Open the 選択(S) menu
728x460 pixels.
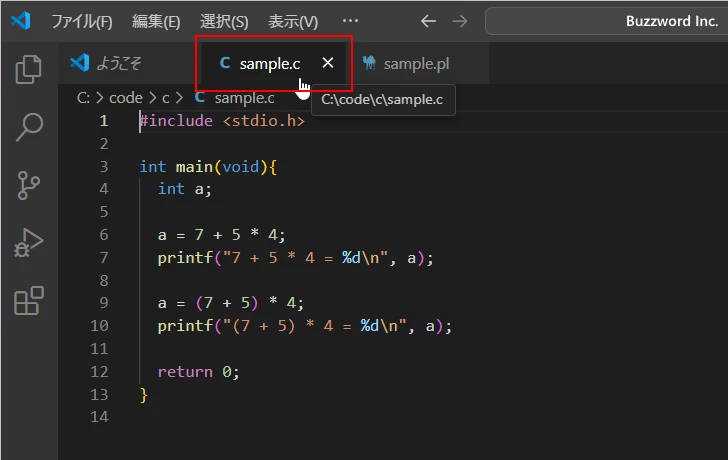pos(224,21)
